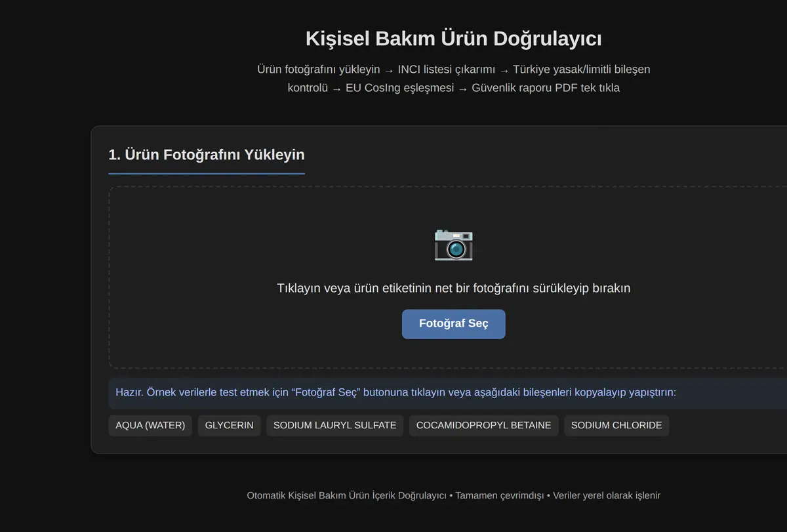Pick the COCAMIDOPROPYL BETAINE chip

tap(484, 425)
